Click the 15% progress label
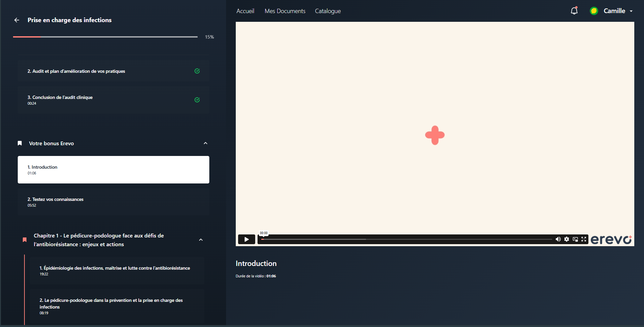644x327 pixels. (209, 37)
